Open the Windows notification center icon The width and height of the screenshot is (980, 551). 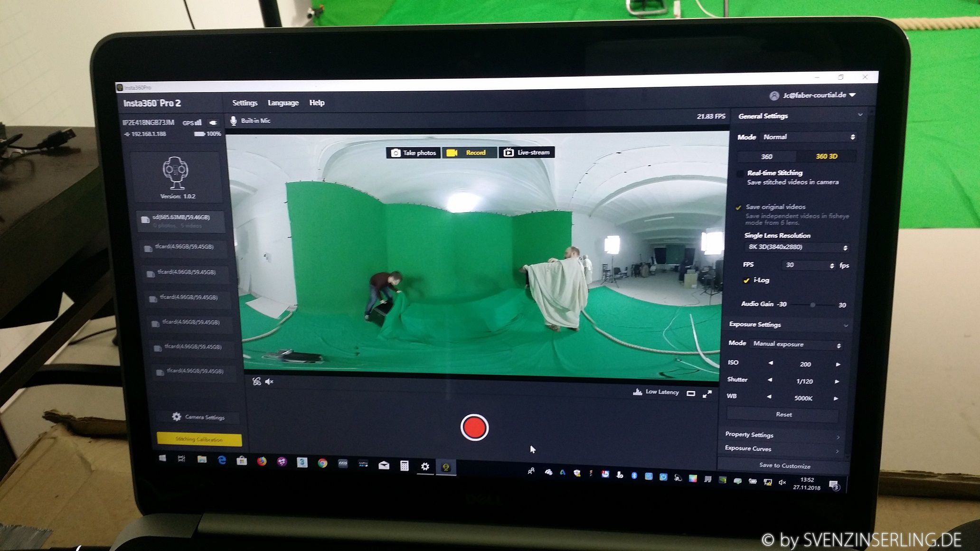coord(834,485)
